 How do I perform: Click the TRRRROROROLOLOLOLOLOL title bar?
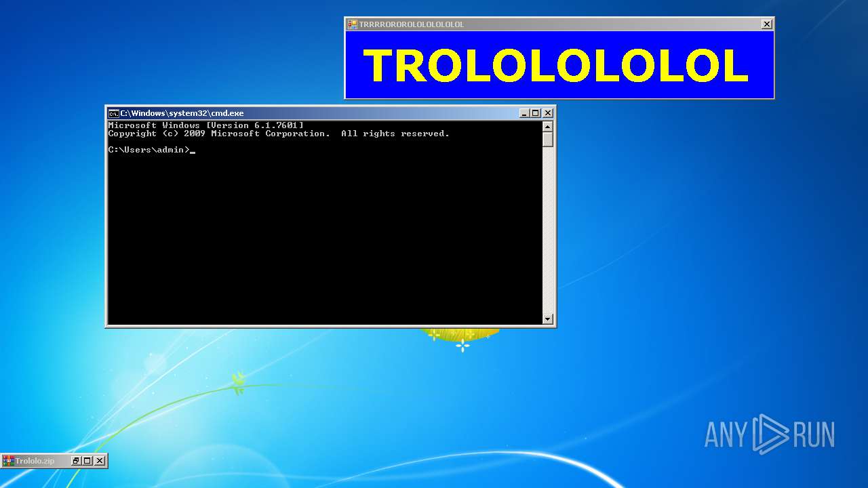pos(559,24)
